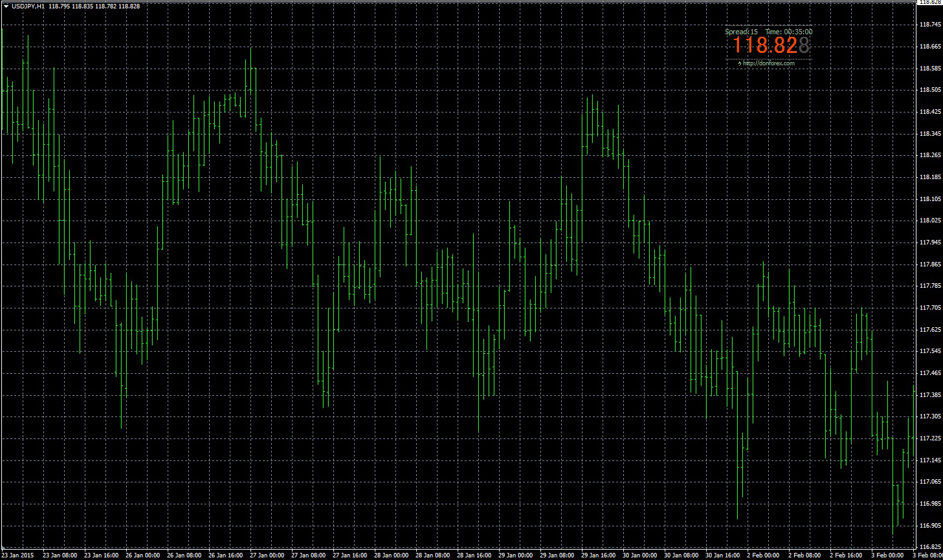This screenshot has height=560, width=943.
Task: Click the 117.705 level on price scale
Action: click(929, 308)
